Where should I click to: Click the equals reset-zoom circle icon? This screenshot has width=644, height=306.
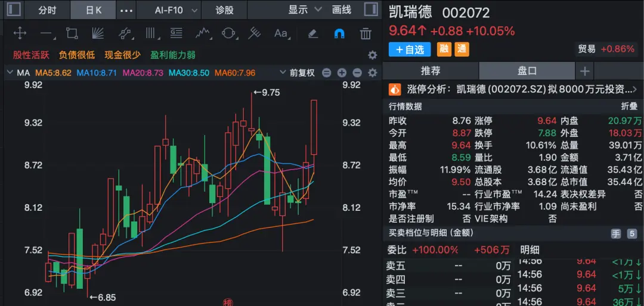click(x=327, y=73)
